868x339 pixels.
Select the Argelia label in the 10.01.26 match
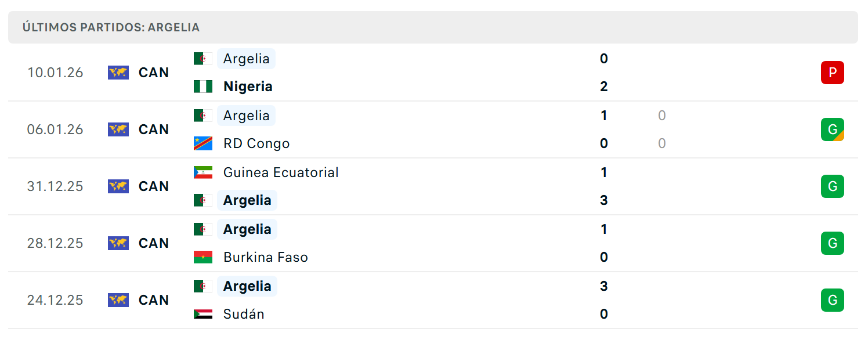tap(246, 59)
